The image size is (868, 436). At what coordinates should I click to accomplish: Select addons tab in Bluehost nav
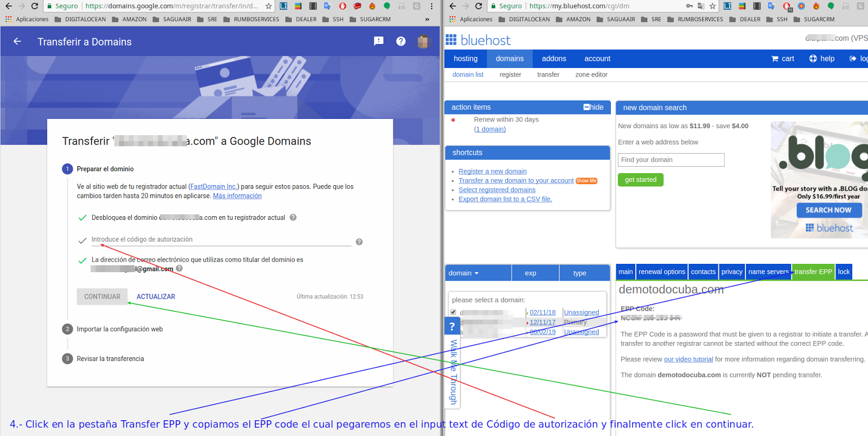coord(554,59)
